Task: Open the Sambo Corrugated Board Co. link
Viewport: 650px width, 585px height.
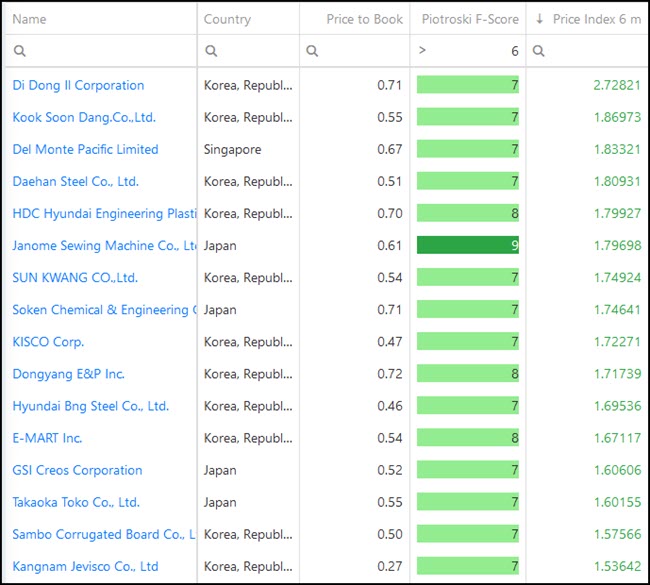Action: coord(104,534)
